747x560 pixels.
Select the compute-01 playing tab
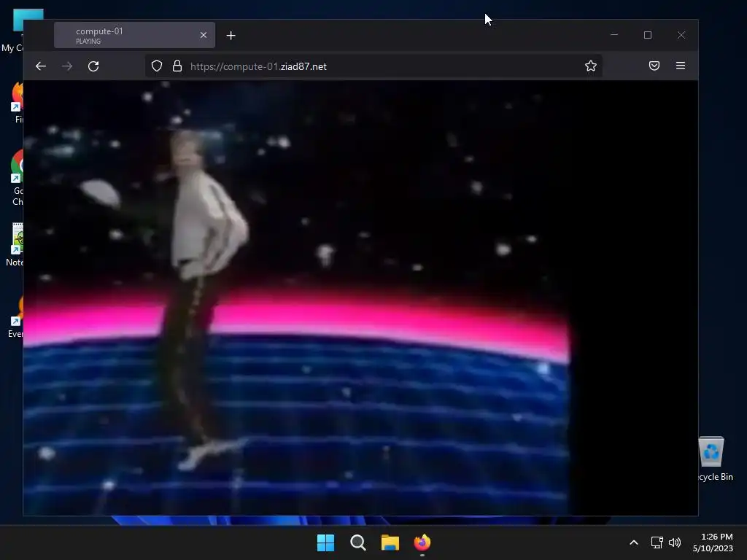(134, 35)
